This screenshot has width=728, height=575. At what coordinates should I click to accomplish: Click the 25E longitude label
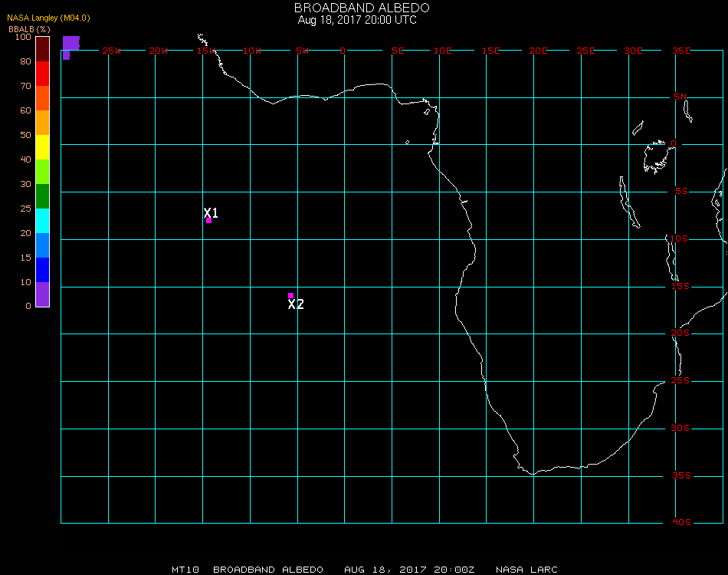pos(585,51)
